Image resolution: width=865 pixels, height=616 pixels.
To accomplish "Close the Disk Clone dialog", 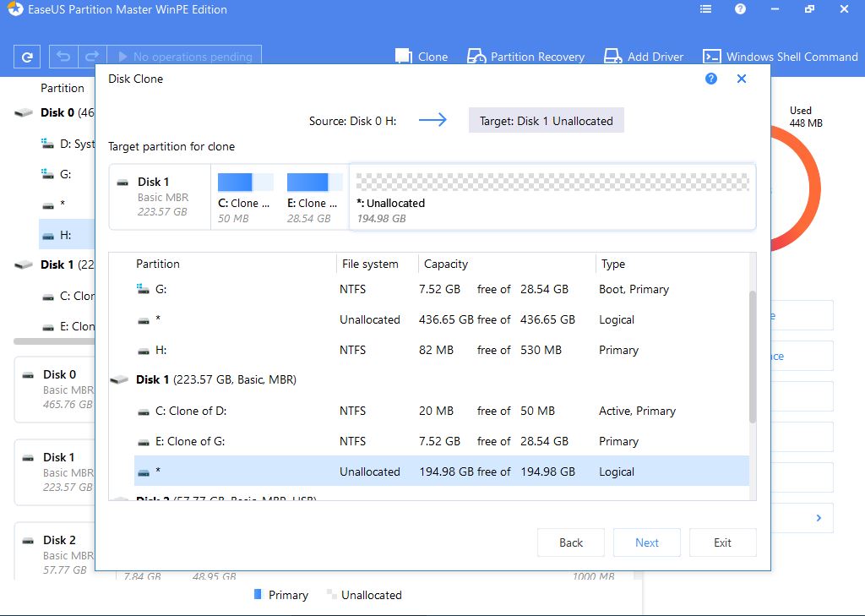I will [742, 79].
